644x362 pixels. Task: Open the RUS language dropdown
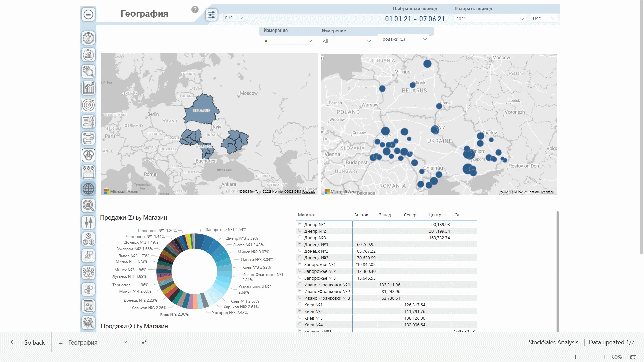coord(234,18)
